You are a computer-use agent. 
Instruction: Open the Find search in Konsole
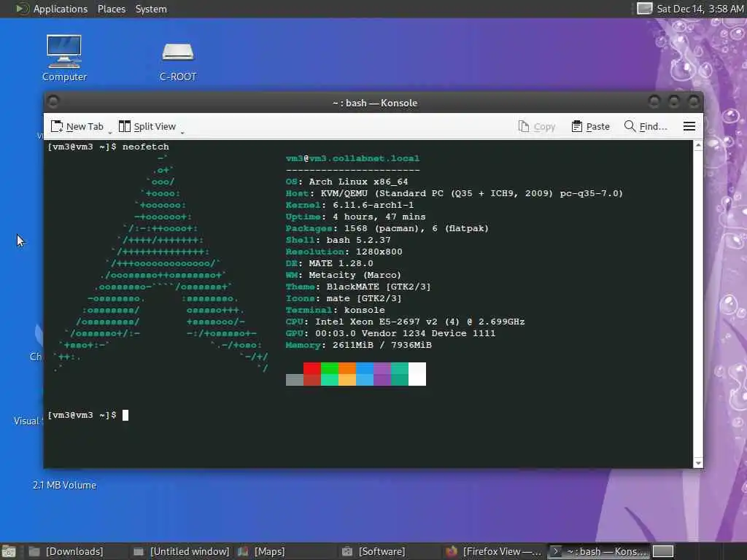coord(646,127)
